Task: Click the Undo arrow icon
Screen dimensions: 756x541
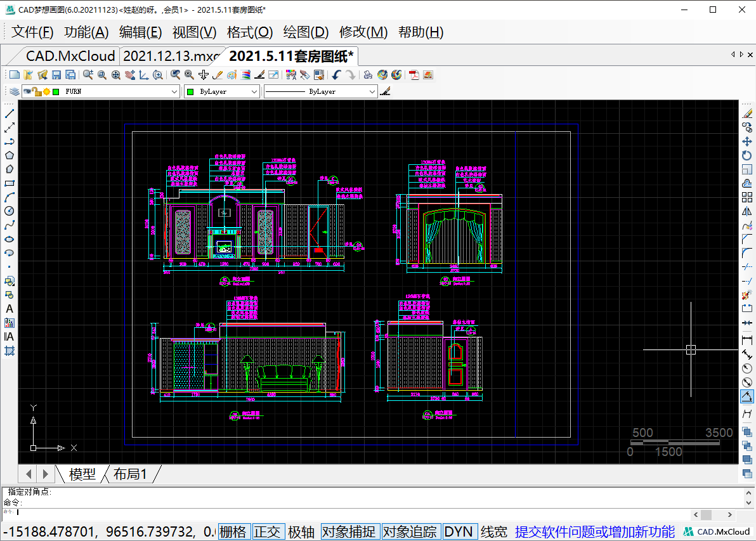Action: (x=337, y=75)
